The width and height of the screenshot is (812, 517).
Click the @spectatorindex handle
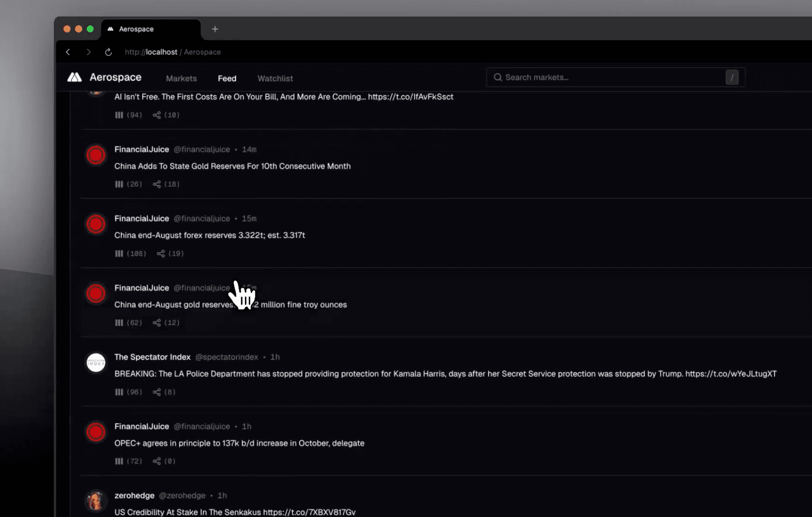[x=226, y=357]
